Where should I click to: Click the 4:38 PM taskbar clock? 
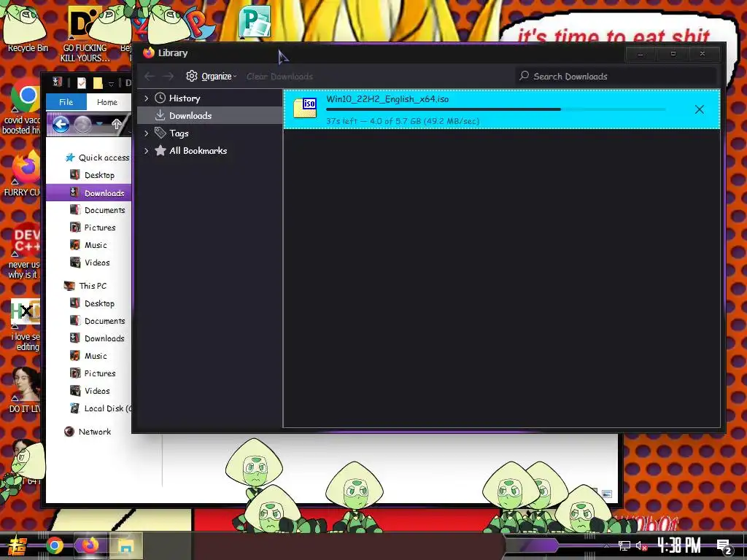tap(679, 545)
